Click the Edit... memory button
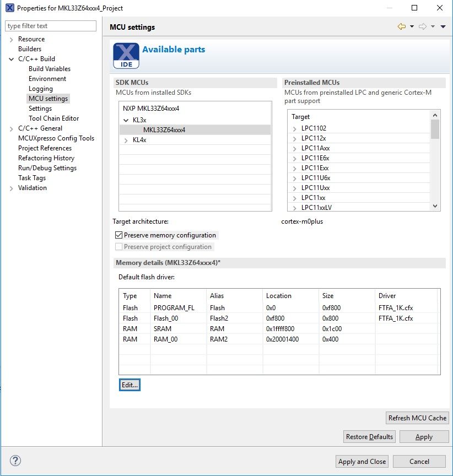Screen dimensions: 453x476 (130, 385)
